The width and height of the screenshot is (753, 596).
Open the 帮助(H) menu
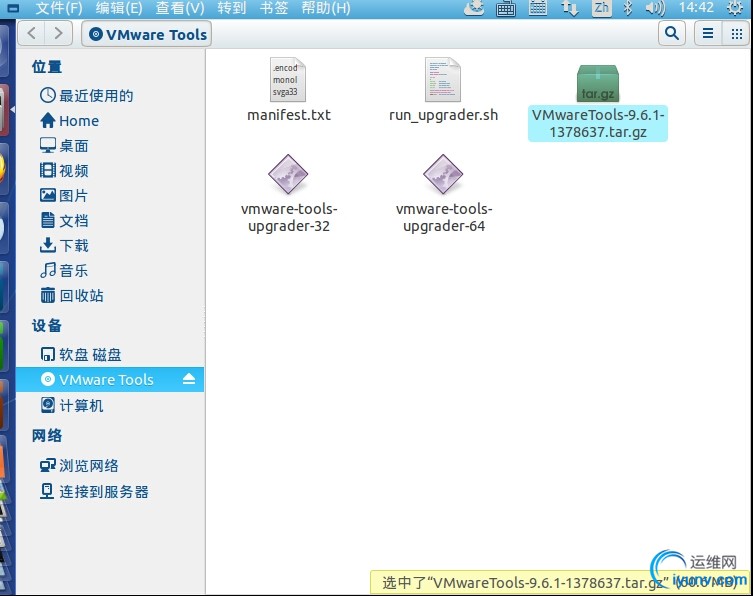[x=326, y=8]
